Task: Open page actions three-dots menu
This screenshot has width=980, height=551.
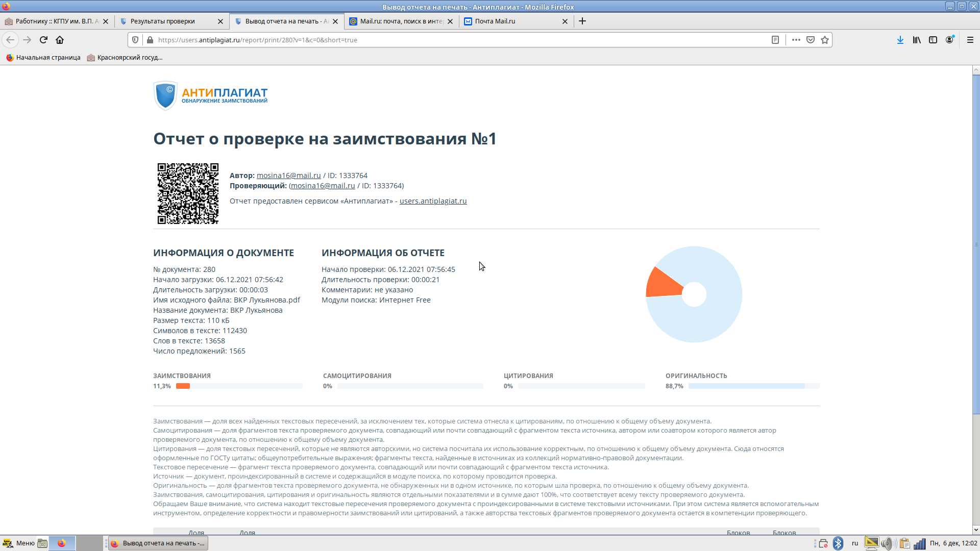Action: point(796,40)
